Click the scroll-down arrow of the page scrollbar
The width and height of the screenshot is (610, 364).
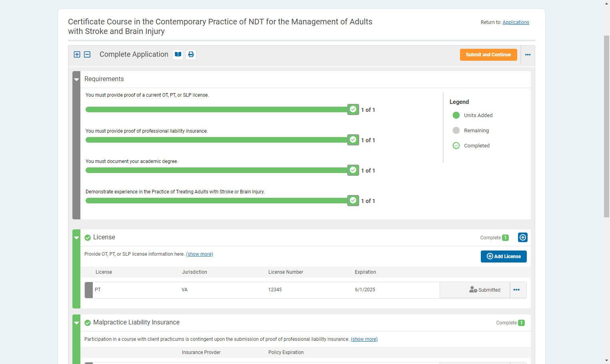(x=606, y=360)
